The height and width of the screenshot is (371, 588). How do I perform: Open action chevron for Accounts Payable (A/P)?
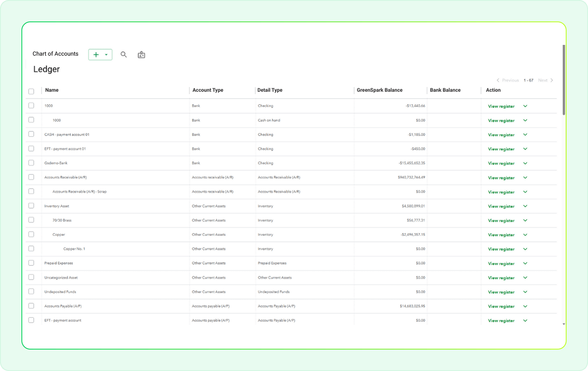[x=525, y=306]
